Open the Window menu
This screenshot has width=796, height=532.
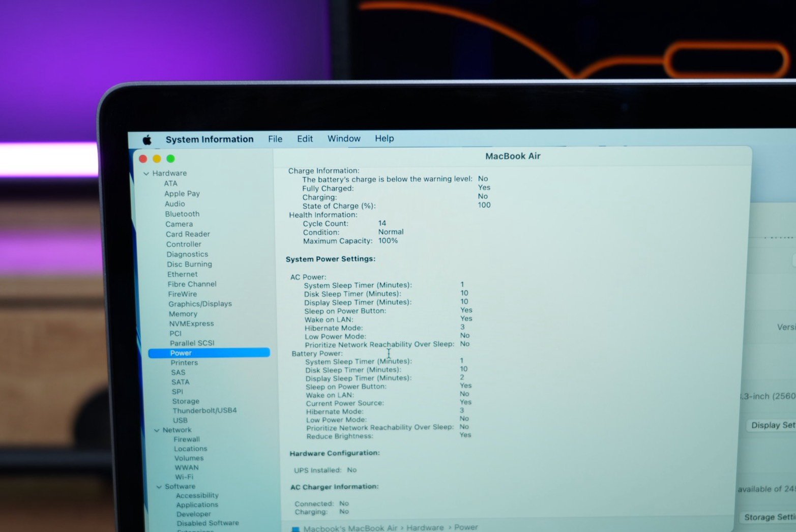pos(343,138)
